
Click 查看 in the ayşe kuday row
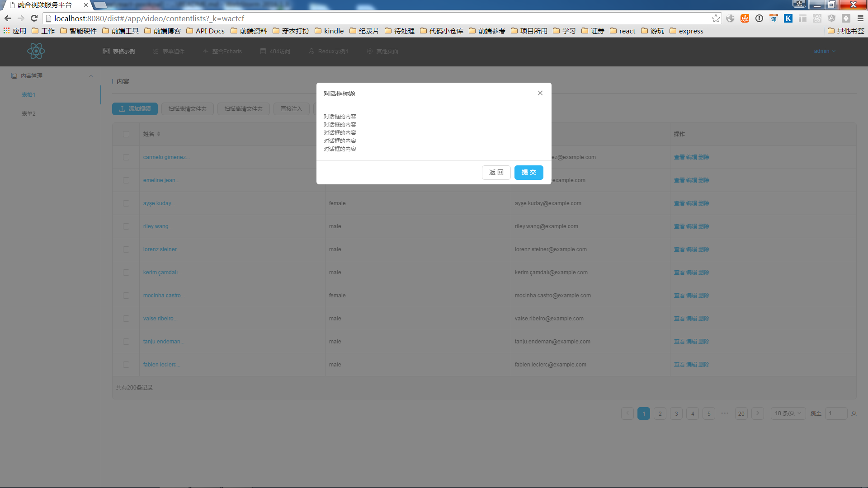(x=679, y=203)
